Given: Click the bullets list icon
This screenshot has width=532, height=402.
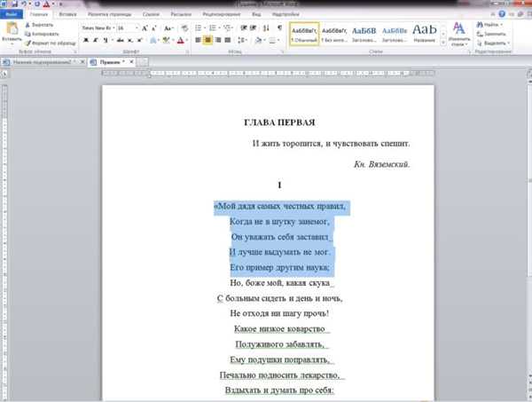Looking at the screenshot, I should tap(199, 28).
